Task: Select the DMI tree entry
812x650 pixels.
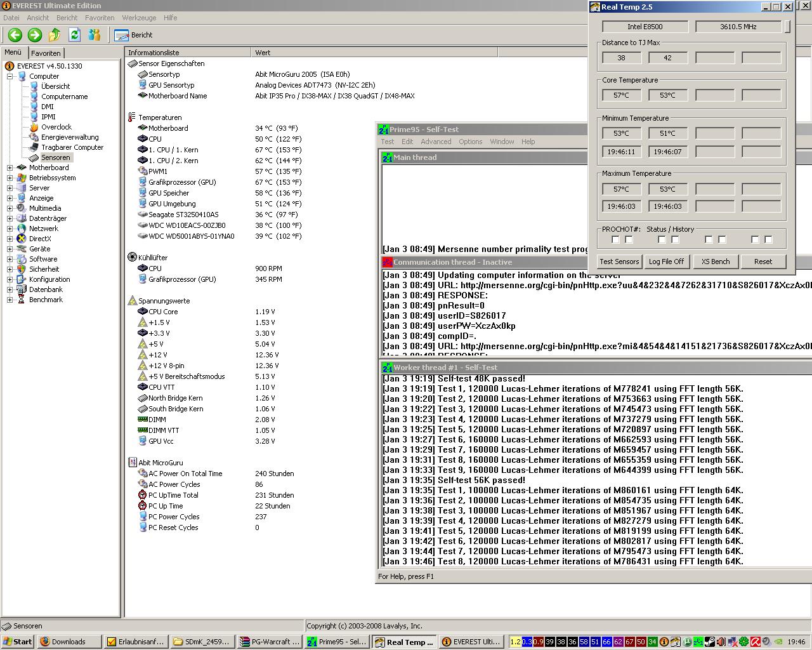Action: [x=48, y=107]
